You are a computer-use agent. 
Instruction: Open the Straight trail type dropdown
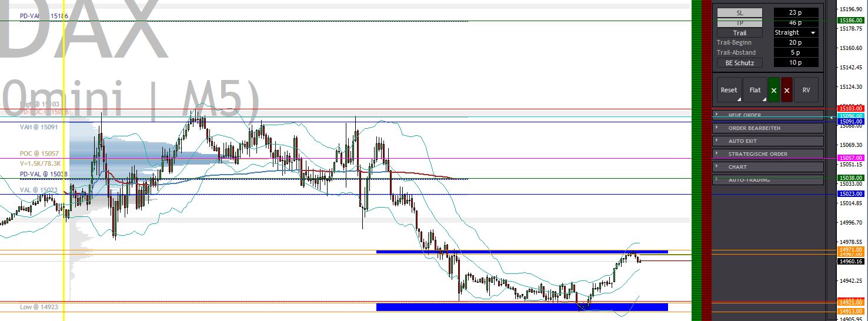click(x=796, y=32)
